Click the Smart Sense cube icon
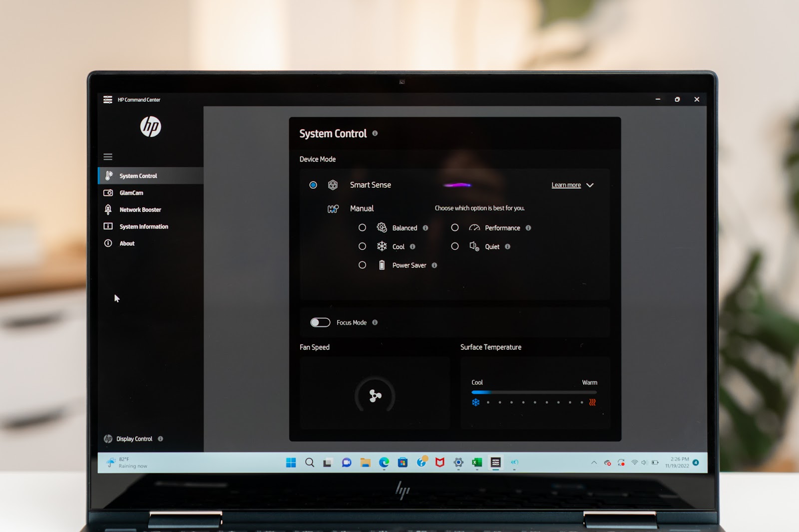 (333, 185)
